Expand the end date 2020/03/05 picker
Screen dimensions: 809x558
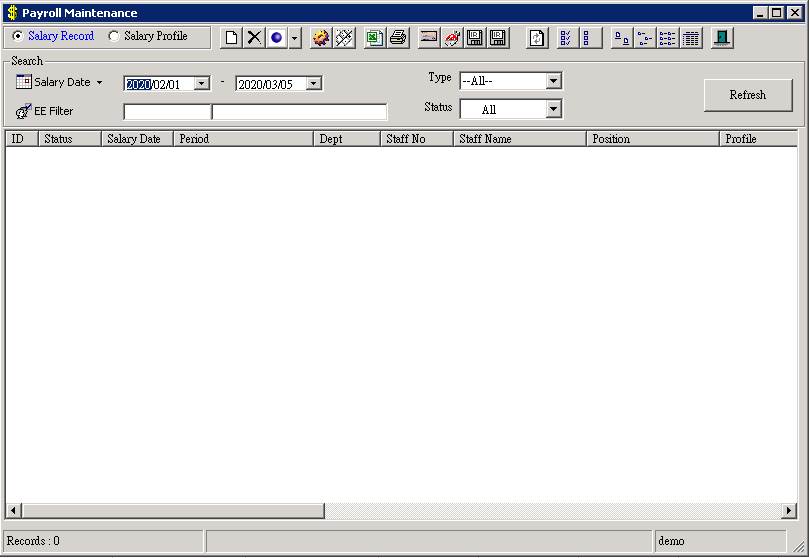[314, 84]
